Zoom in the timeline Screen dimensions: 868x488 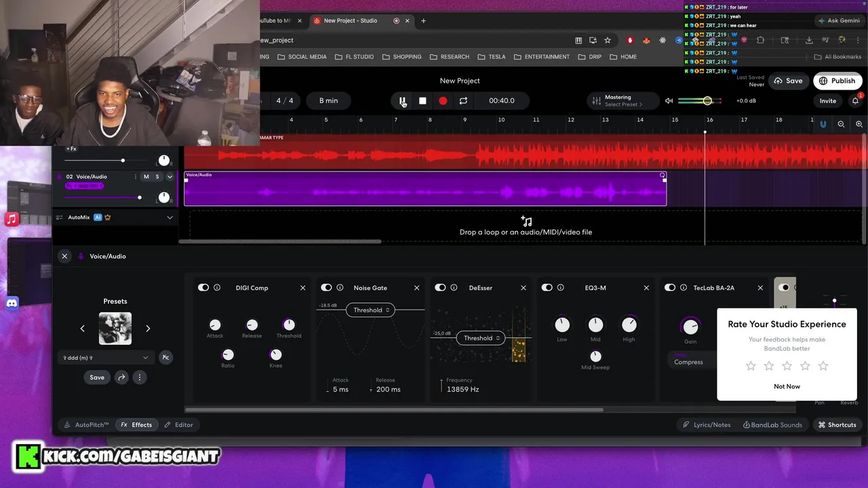[x=859, y=124]
